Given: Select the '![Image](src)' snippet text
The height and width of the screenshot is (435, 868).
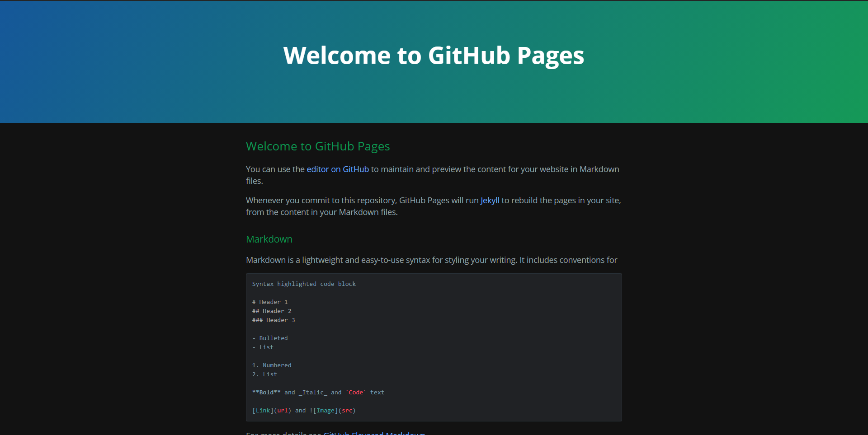Looking at the screenshot, I should tap(332, 410).
